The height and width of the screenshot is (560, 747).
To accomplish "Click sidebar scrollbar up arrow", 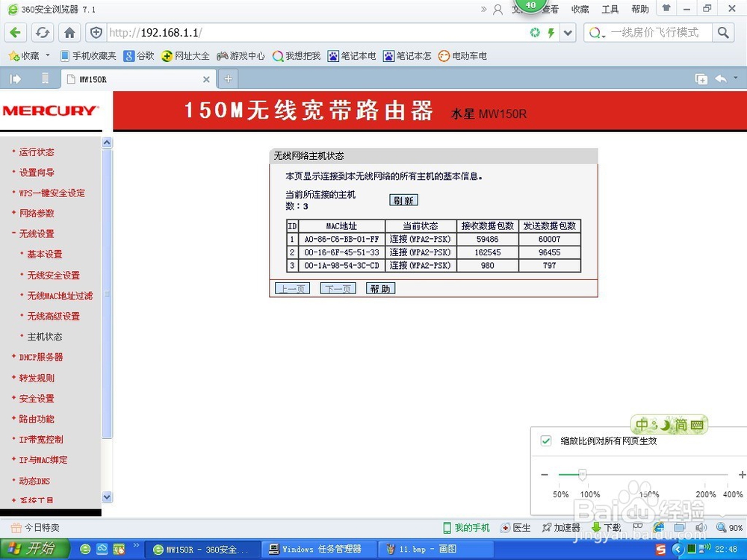I will 107,143.
